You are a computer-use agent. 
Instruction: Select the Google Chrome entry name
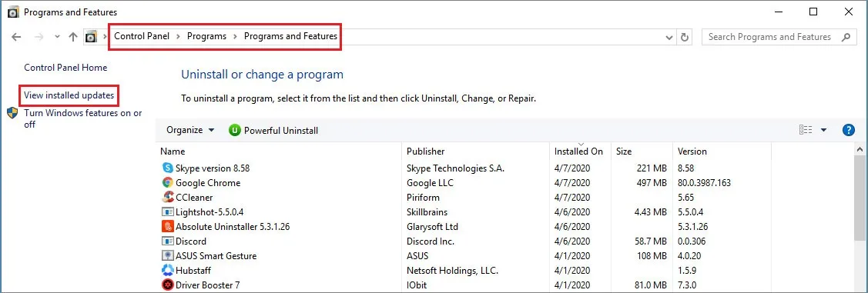click(x=208, y=182)
